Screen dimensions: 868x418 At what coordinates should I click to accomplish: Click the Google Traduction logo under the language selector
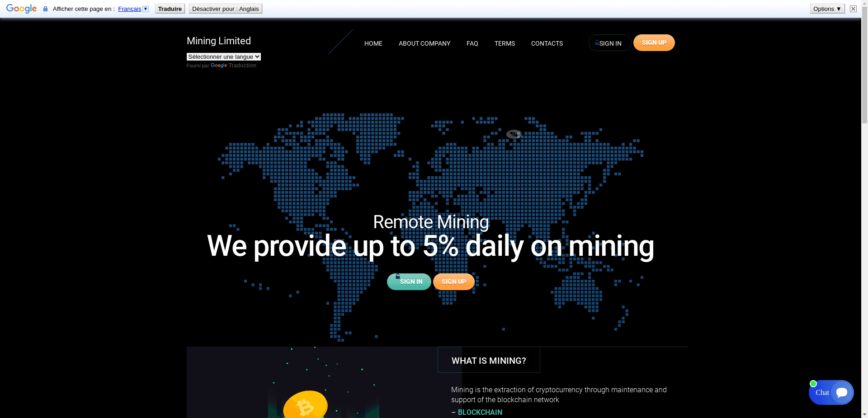218,66
